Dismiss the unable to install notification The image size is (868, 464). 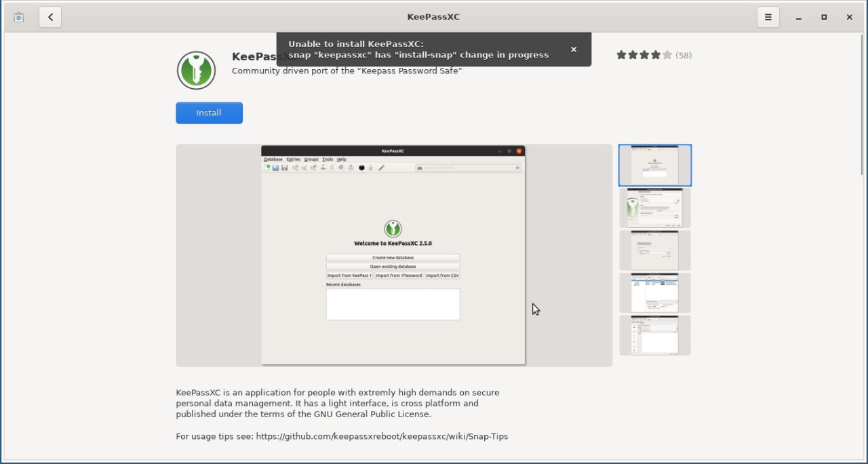click(x=574, y=50)
